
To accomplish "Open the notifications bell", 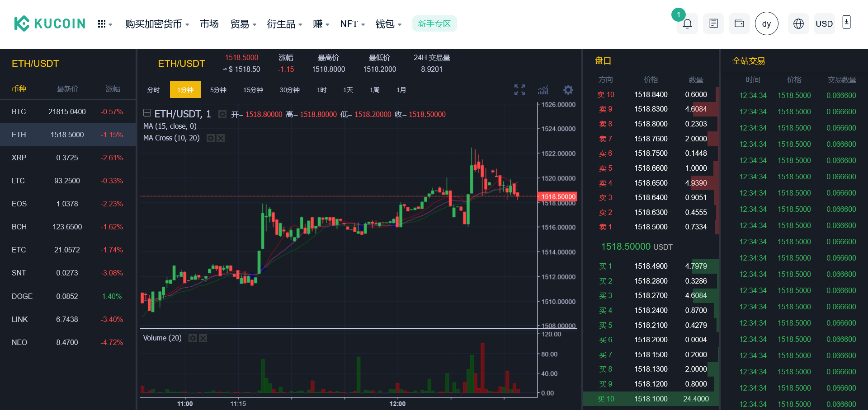I will pos(687,24).
